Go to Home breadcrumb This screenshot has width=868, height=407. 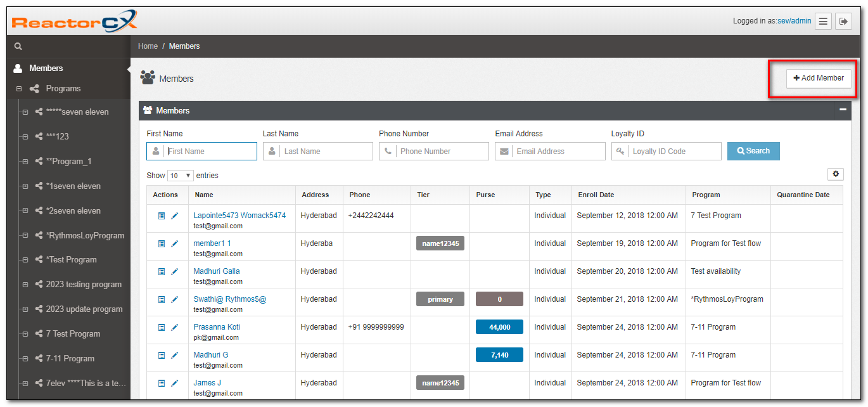[x=148, y=46]
